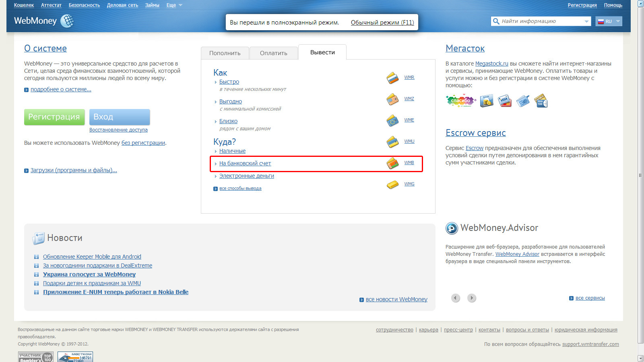
Task: Open the Escrow сервис heading link
Action: pos(476,133)
